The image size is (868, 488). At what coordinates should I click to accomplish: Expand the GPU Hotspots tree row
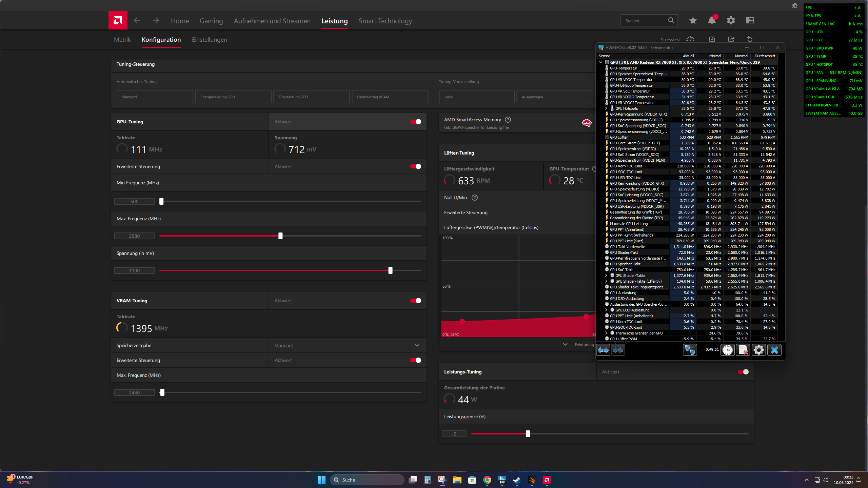[606, 108]
